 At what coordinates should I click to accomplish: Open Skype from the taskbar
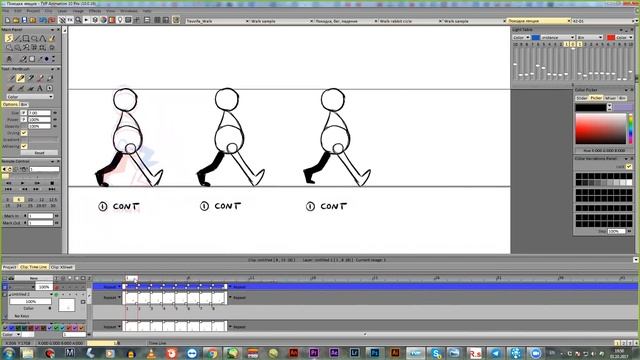tap(436, 353)
